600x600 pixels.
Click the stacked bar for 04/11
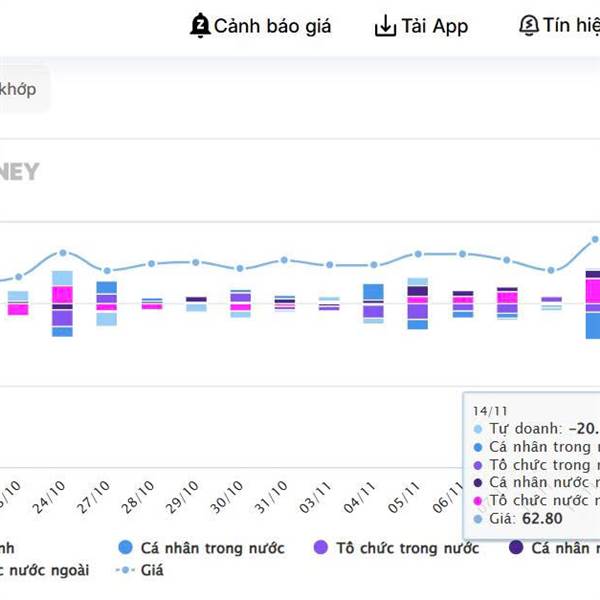(373, 304)
